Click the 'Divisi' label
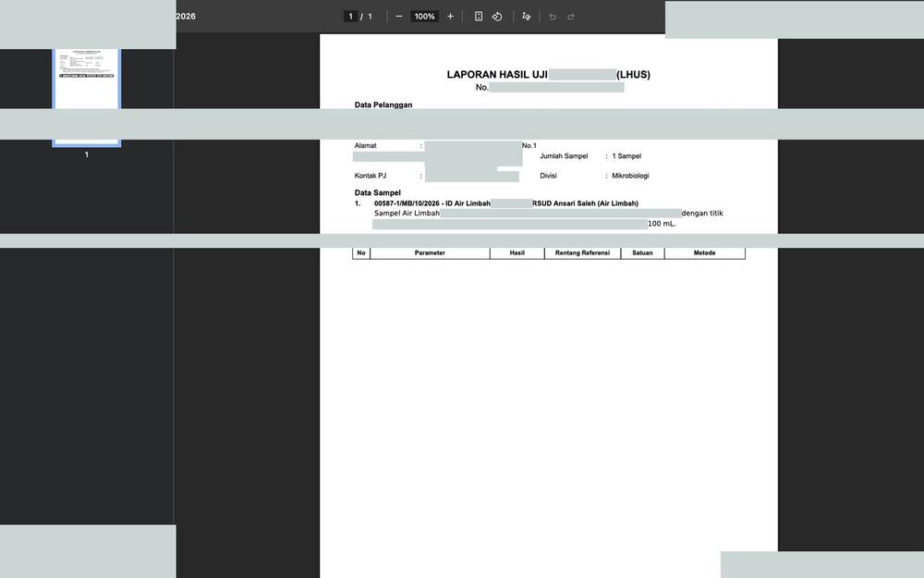Screen dimensions: 924x578 click(548, 176)
